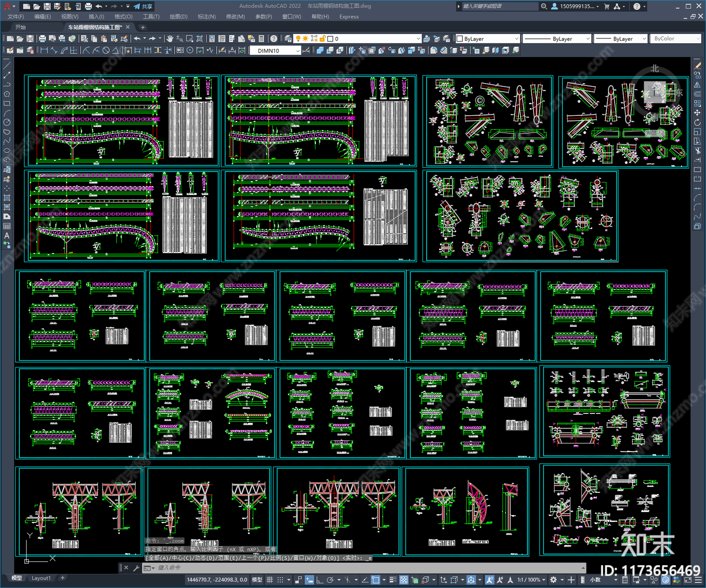The image size is (706, 588).
Task: Toggle ortho mode in status bar
Action: (319, 580)
